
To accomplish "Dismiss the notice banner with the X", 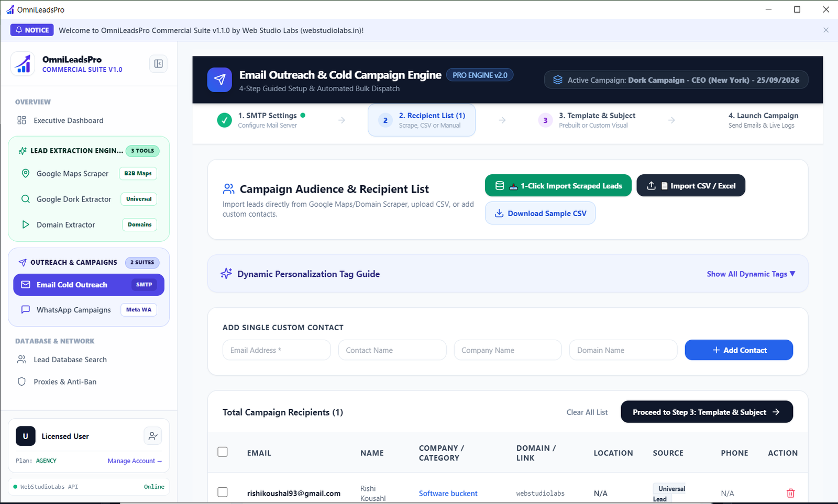I will [826, 30].
